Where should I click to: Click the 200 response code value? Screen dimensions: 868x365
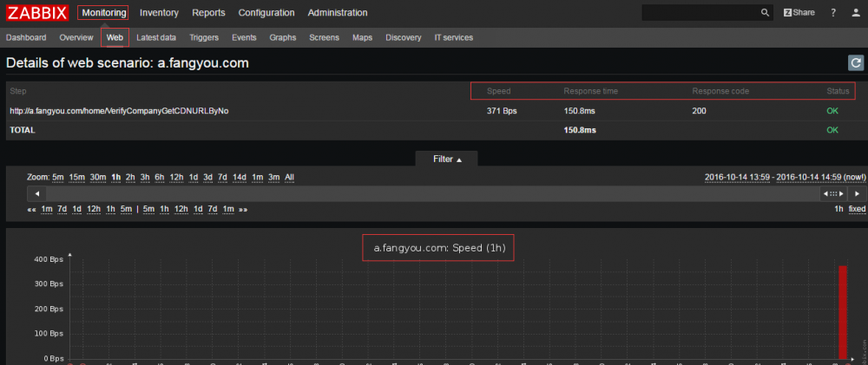tap(699, 111)
